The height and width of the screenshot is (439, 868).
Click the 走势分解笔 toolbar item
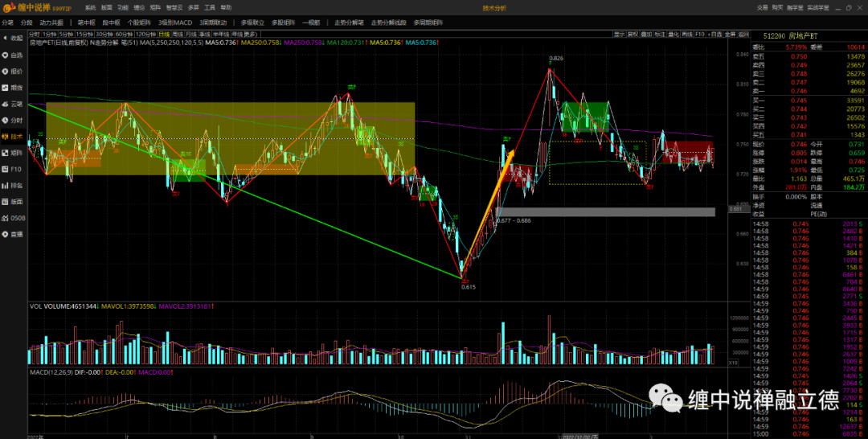pos(350,23)
